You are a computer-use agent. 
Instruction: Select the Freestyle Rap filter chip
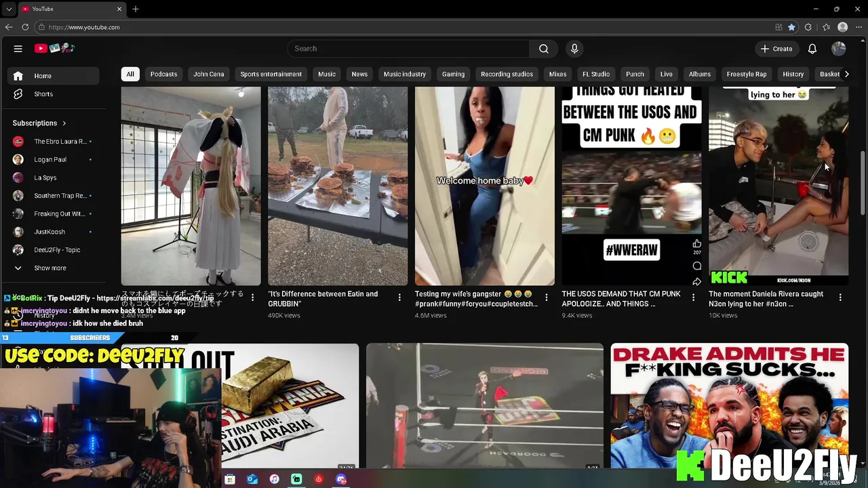coord(747,74)
